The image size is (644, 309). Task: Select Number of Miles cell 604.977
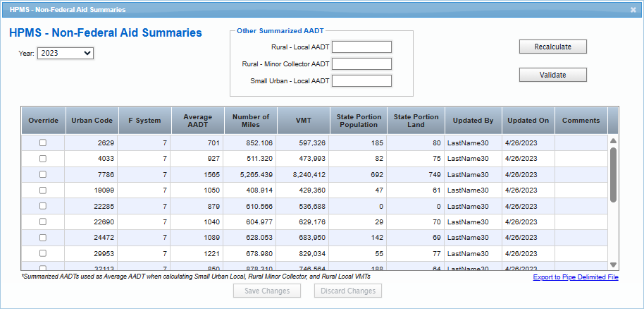point(249,222)
